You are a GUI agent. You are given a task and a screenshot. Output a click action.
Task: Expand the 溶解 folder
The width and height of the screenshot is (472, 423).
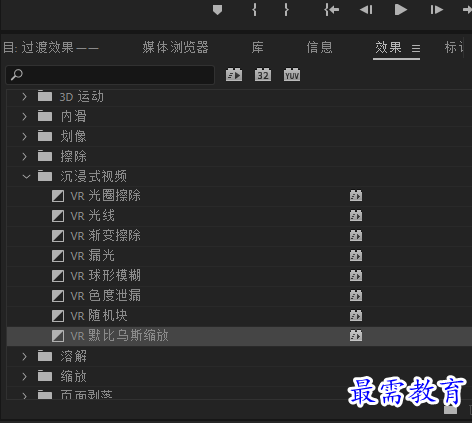24,357
